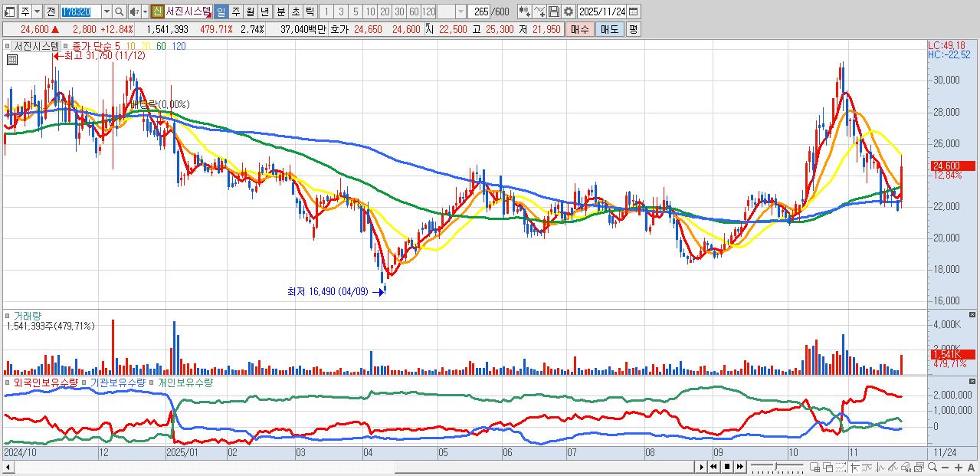Select interval 10 button
Viewport: 980px width, 476px height.
click(x=370, y=11)
